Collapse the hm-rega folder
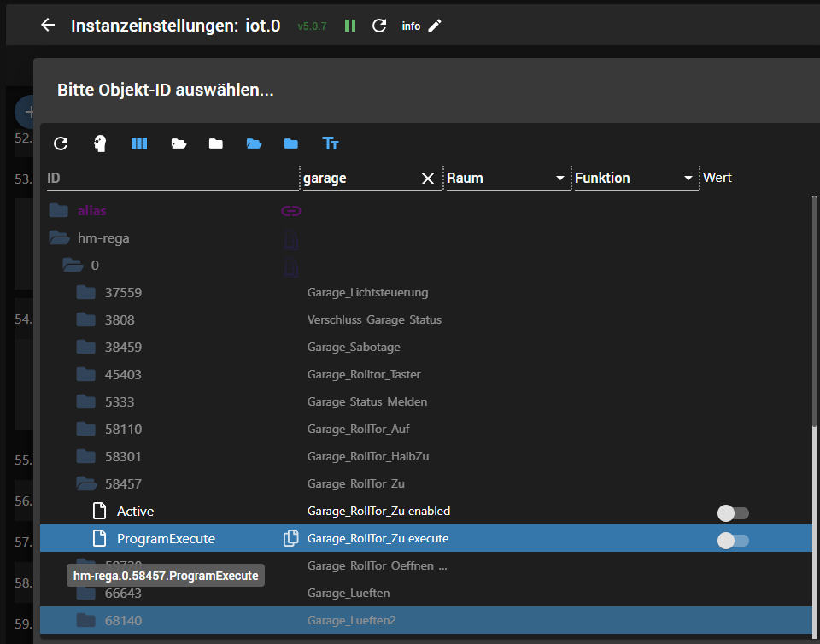 [x=59, y=238]
